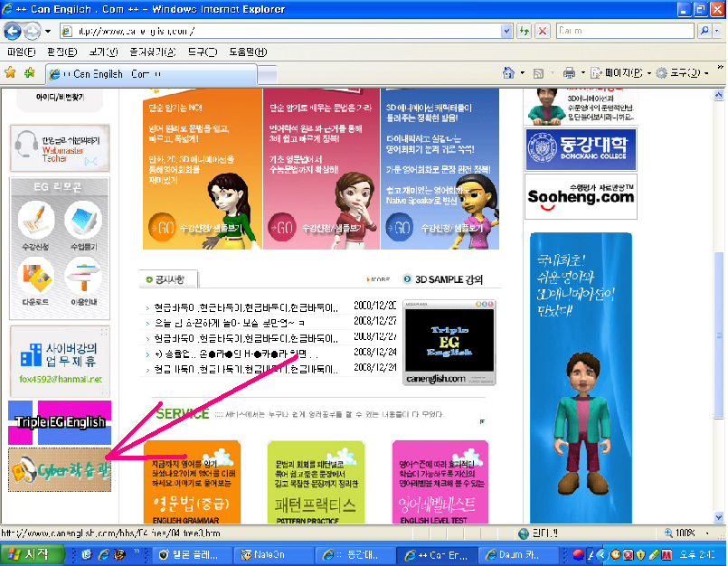728x566 pixels.
Task: Open the 도구(T) menu in menu bar
Action: click(203, 52)
